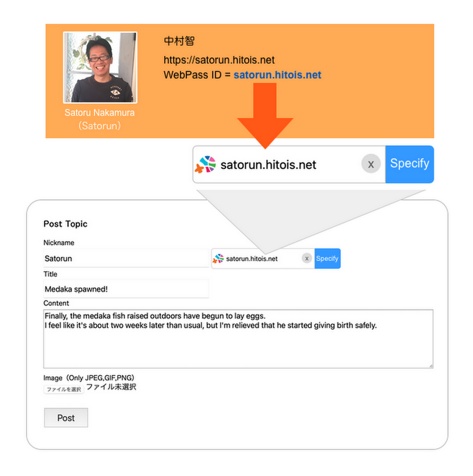Submit the topic with the Post button
The width and height of the screenshot is (473, 476).
pos(66,418)
